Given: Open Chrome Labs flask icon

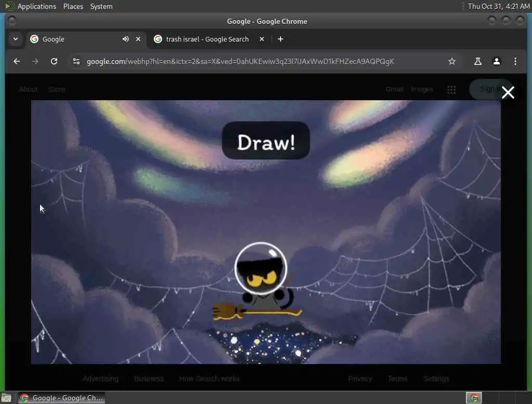Looking at the screenshot, I should point(478,61).
